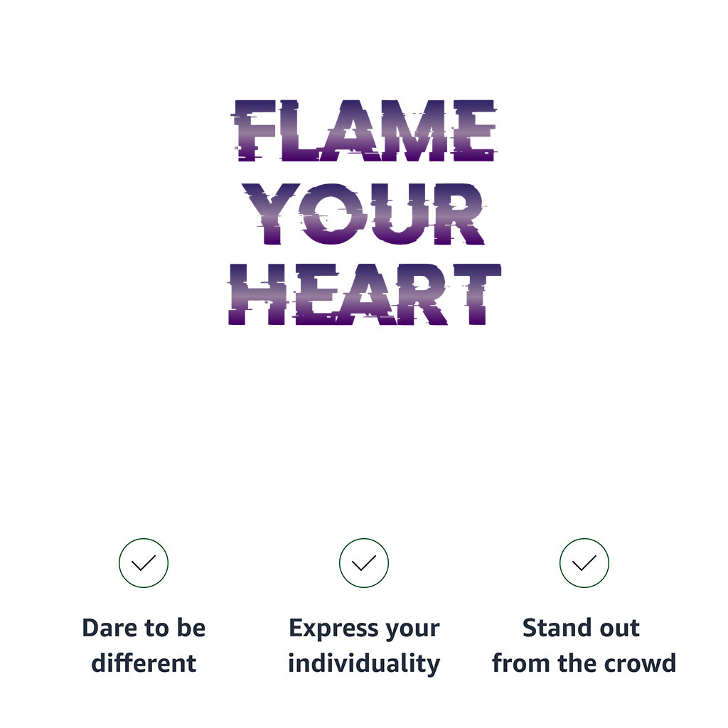This screenshot has height=728, width=728.
Task: Click the word HEART in the headline
Action: click(364, 294)
